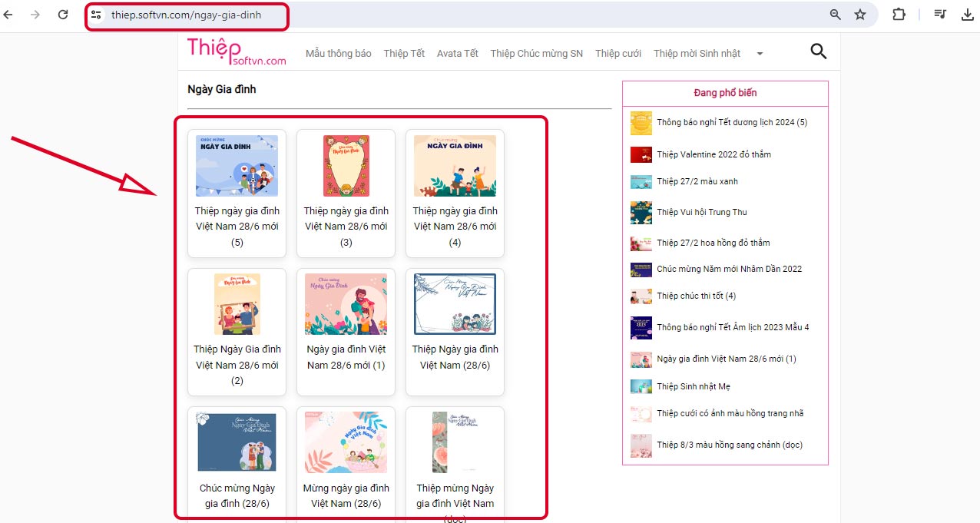The height and width of the screenshot is (523, 980).
Task: Open the browser extensions puzzle icon
Action: [899, 14]
